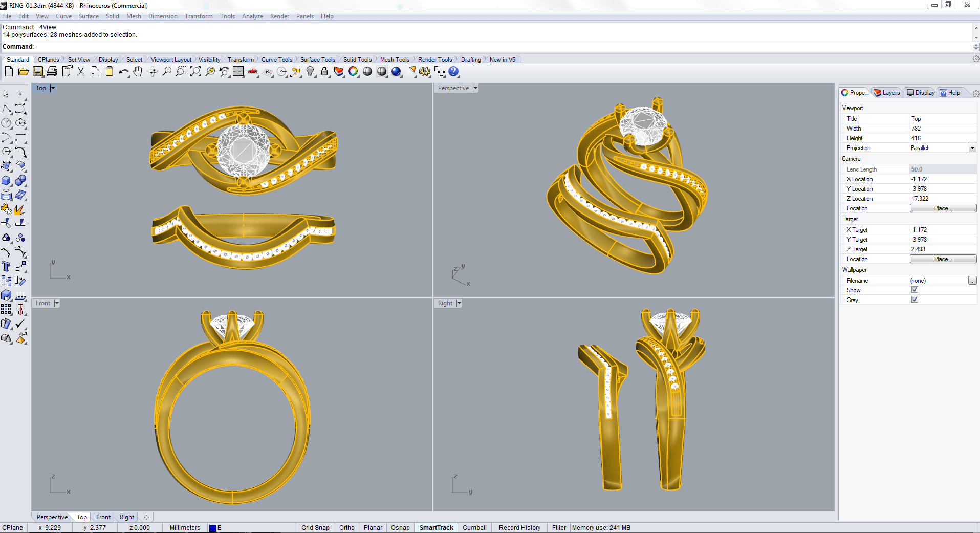Enable Ortho mode in status bar
This screenshot has height=533, width=980.
click(x=346, y=528)
